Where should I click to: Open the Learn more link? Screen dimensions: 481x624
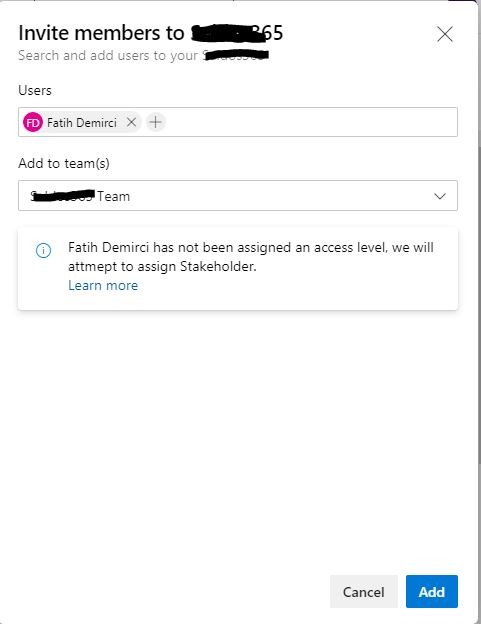[103, 285]
